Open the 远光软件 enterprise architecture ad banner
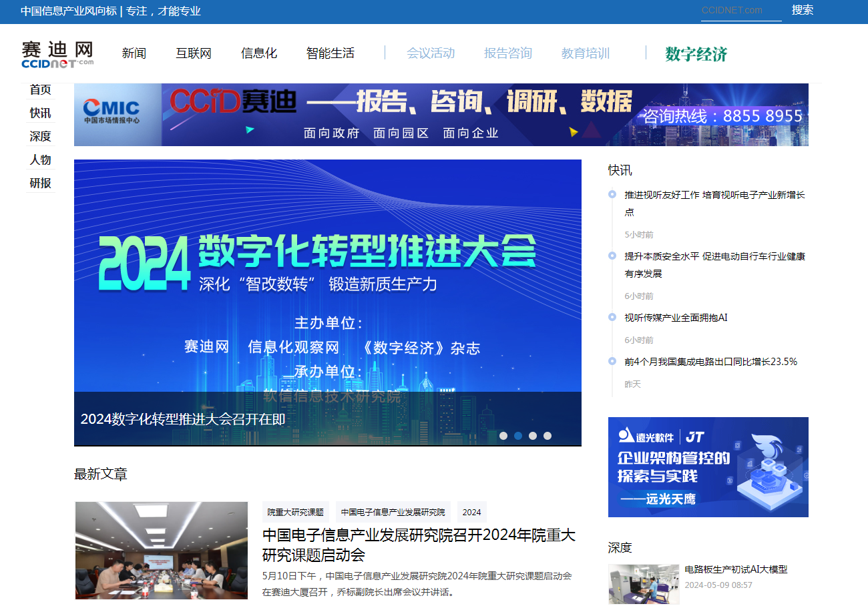The height and width of the screenshot is (606, 868). tap(708, 467)
